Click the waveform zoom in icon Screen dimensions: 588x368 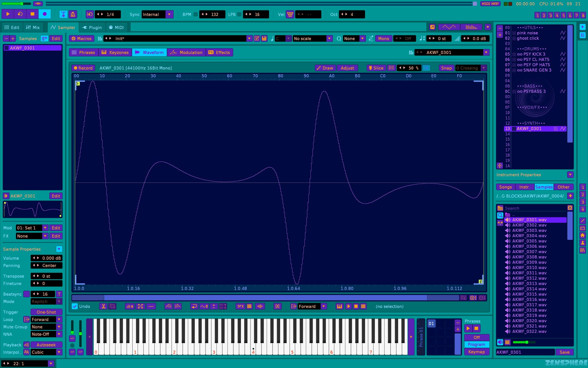click(x=473, y=298)
